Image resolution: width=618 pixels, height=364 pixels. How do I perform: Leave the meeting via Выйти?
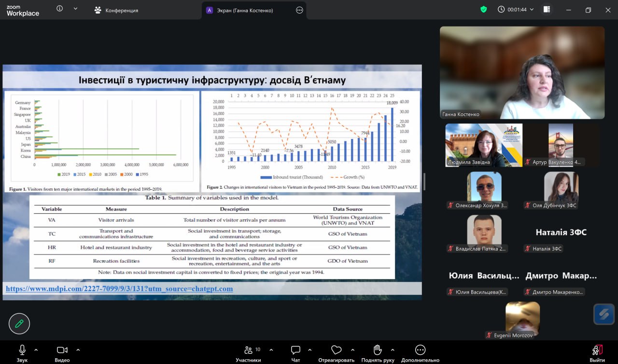click(597, 353)
